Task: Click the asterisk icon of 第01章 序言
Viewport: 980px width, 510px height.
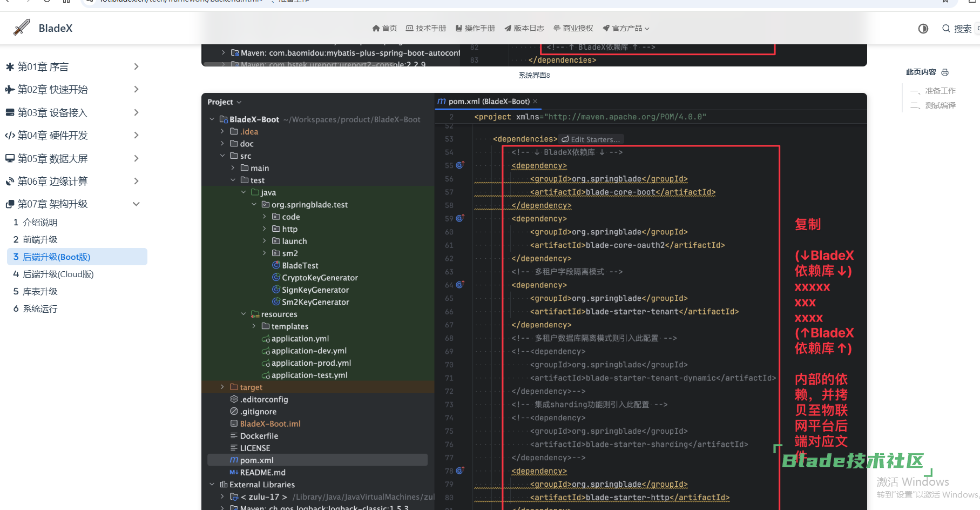Action: [10, 67]
